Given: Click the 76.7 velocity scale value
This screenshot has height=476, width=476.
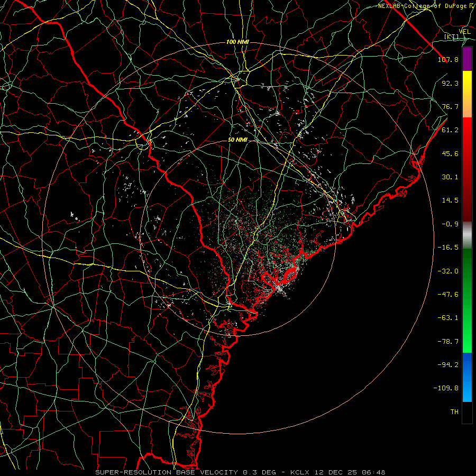Looking at the screenshot, I should [450, 106].
